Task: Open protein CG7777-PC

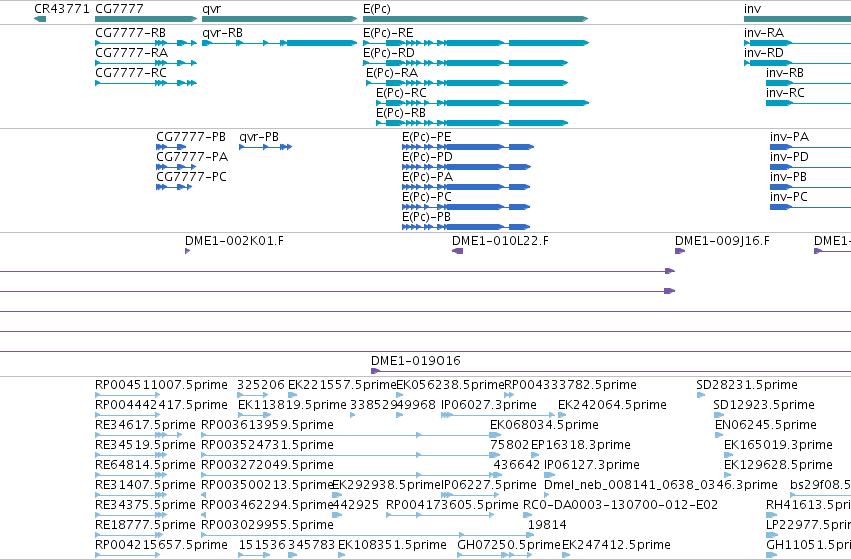Action: pyautogui.click(x=191, y=177)
